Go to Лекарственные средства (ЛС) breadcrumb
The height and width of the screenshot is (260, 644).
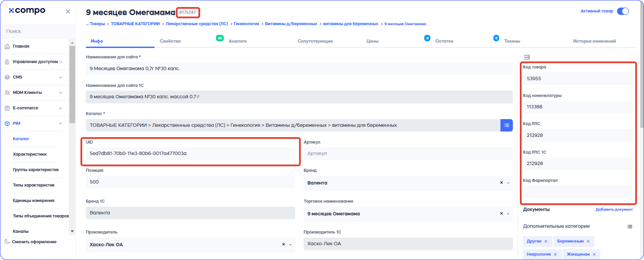coord(197,24)
